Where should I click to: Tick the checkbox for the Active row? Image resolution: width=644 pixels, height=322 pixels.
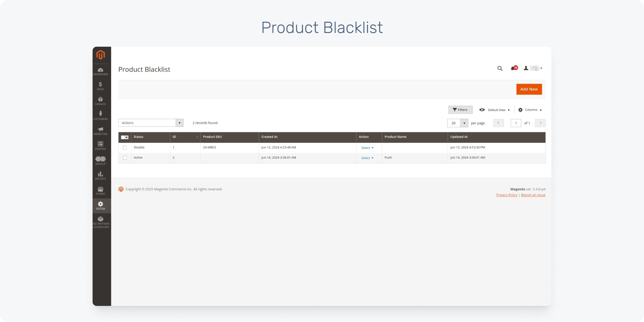[125, 158]
